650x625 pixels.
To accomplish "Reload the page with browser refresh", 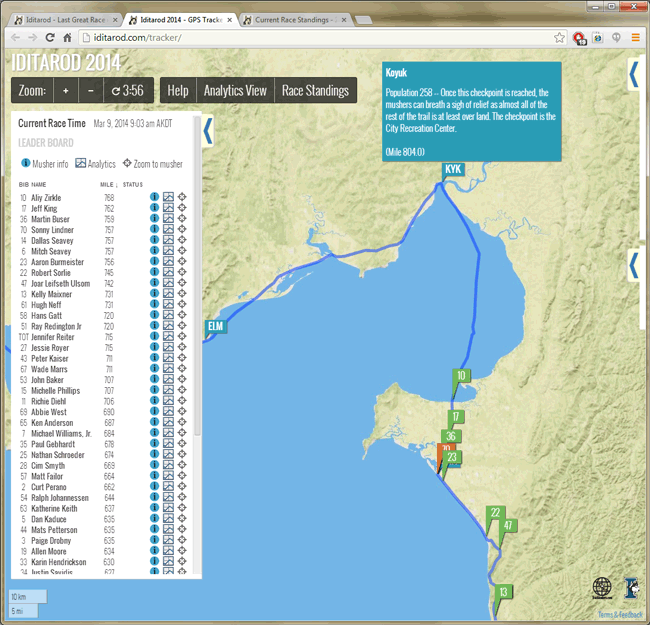I will point(50,38).
